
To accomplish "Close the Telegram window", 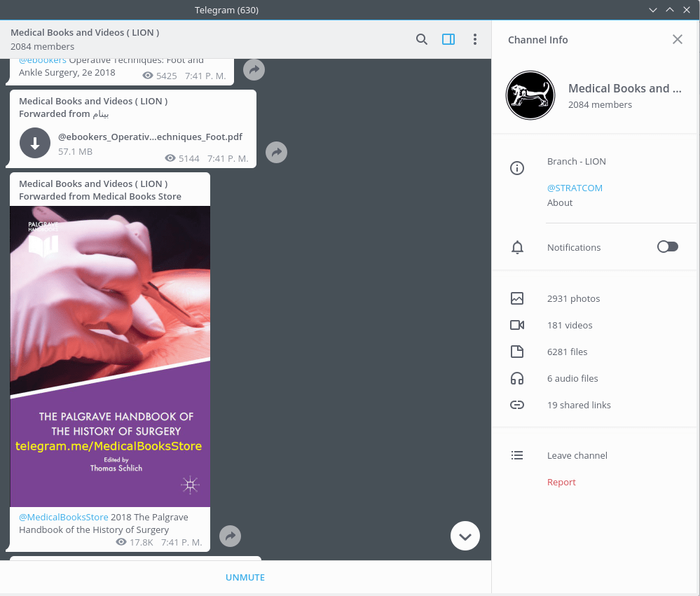I will point(687,10).
